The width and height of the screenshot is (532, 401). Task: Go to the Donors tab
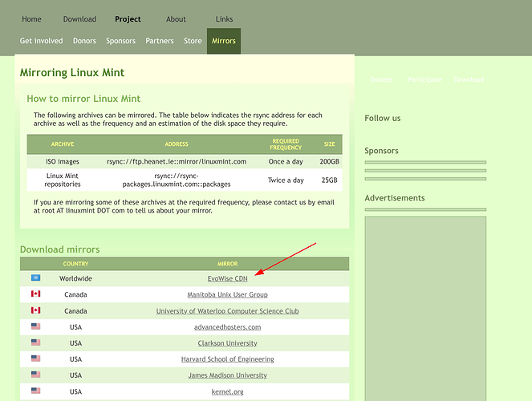click(84, 41)
